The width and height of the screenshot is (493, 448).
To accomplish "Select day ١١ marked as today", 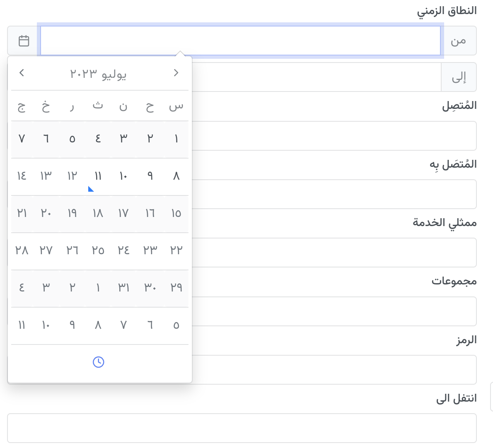I will pyautogui.click(x=98, y=176).
